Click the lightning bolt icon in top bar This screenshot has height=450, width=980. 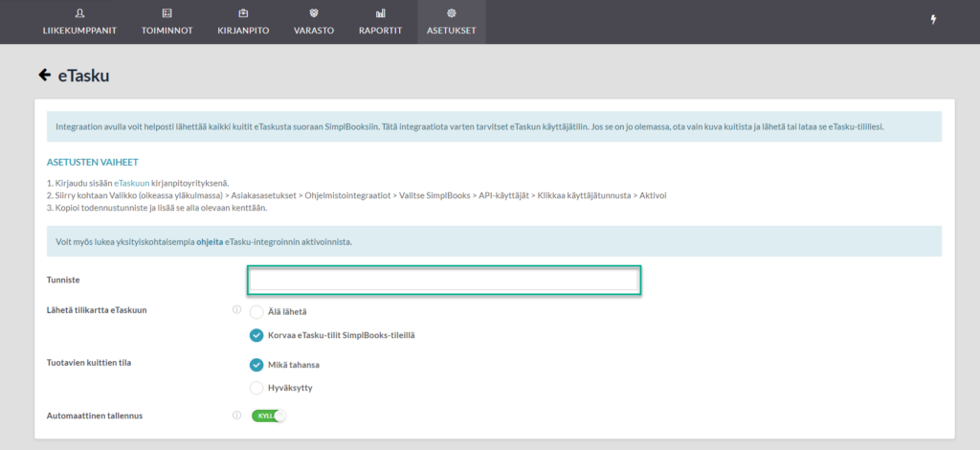[934, 19]
